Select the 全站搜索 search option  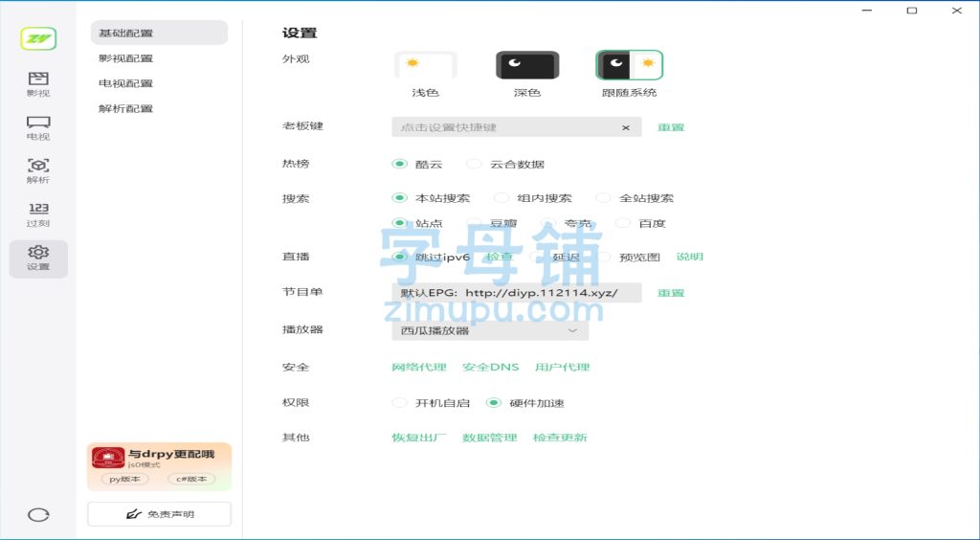click(x=603, y=198)
